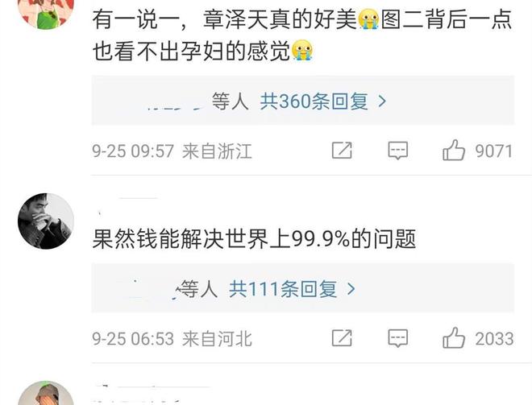Tap chevron next to 共111条回复

point(351,289)
